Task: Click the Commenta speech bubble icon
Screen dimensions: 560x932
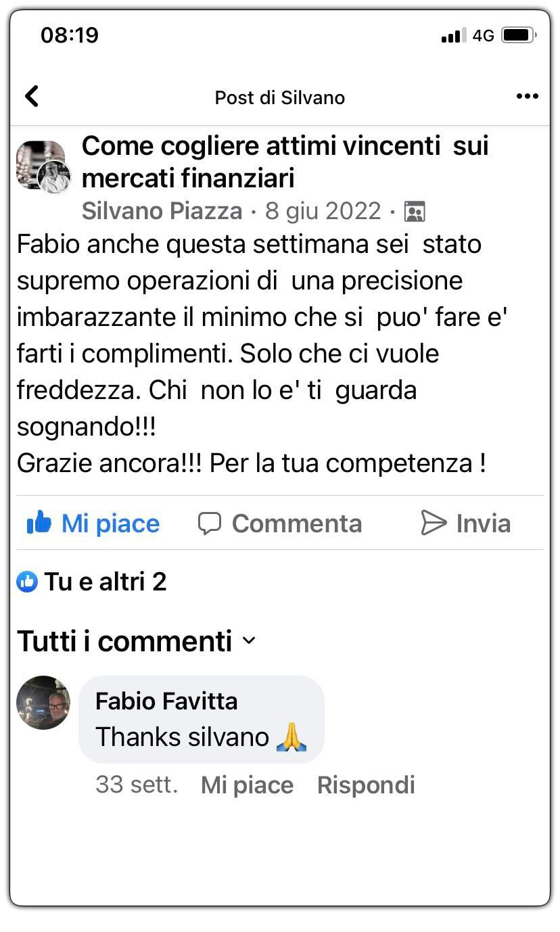Action: click(x=210, y=523)
